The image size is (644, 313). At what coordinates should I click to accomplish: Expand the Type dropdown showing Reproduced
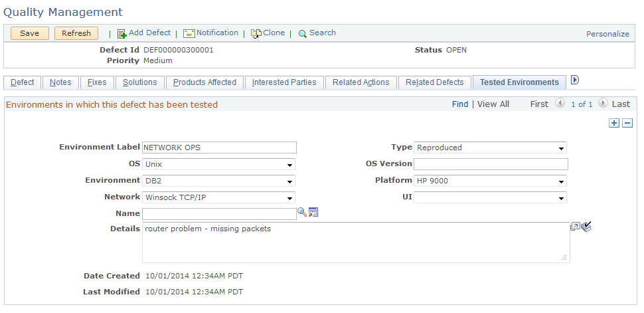(x=490, y=148)
